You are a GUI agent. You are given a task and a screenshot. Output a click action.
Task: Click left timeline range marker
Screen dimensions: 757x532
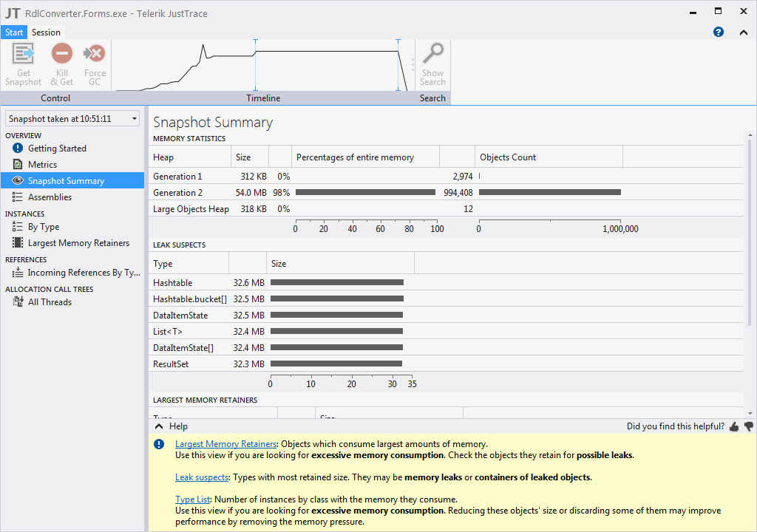[255, 65]
